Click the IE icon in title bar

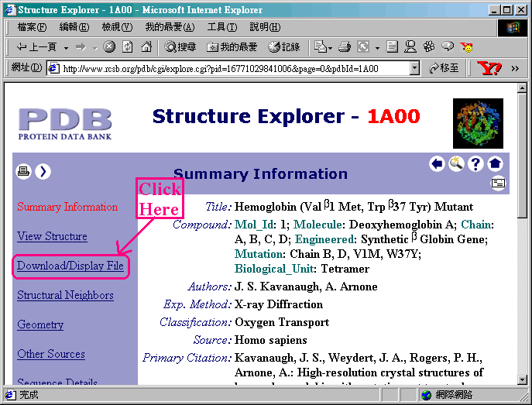(10, 9)
